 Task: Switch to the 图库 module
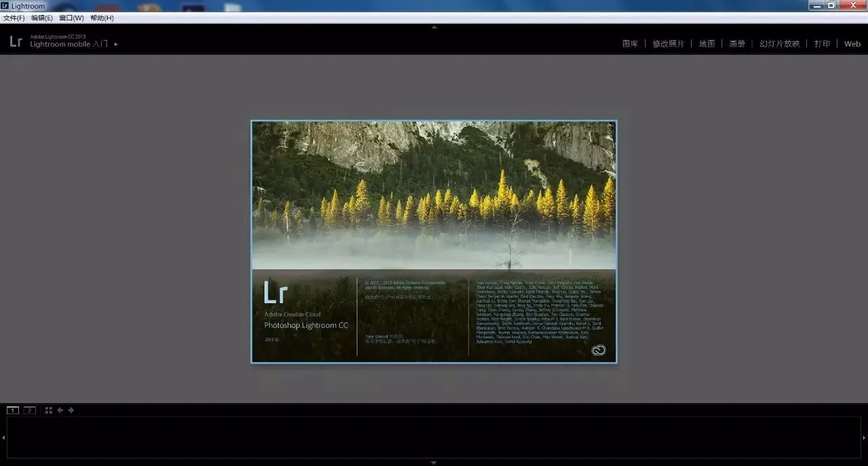(630, 43)
